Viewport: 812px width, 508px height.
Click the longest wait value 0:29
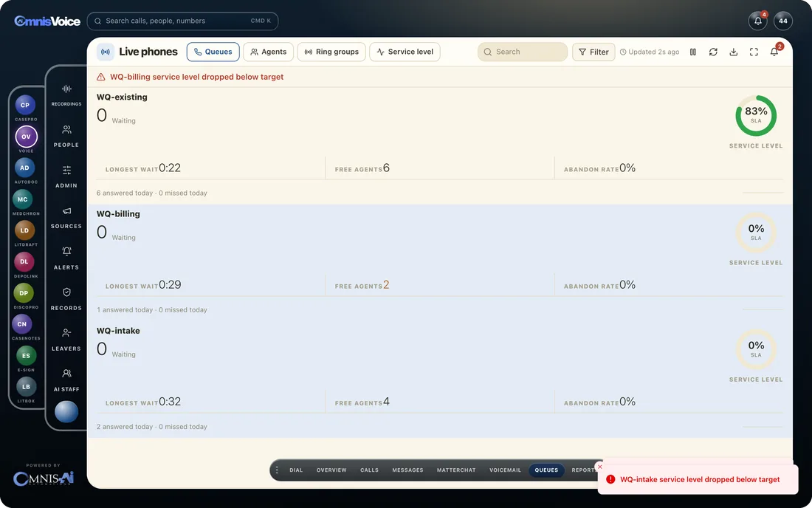170,285
